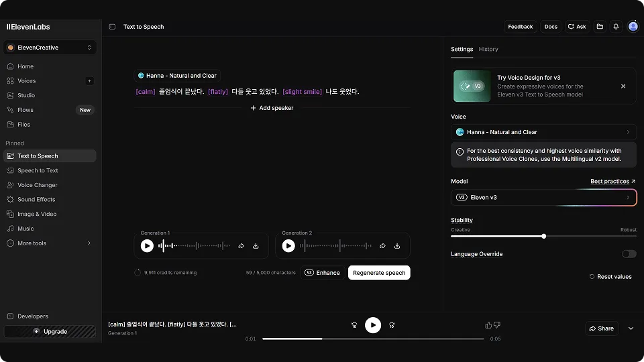
Task: Collapse the bottom player with chevron
Action: pos(631,328)
